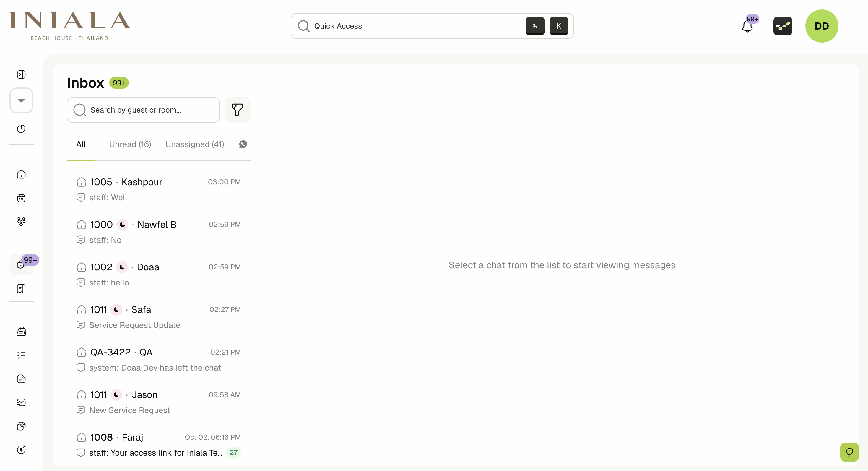Open the calendar page in the sidebar
868x471 pixels.
(x=21, y=198)
